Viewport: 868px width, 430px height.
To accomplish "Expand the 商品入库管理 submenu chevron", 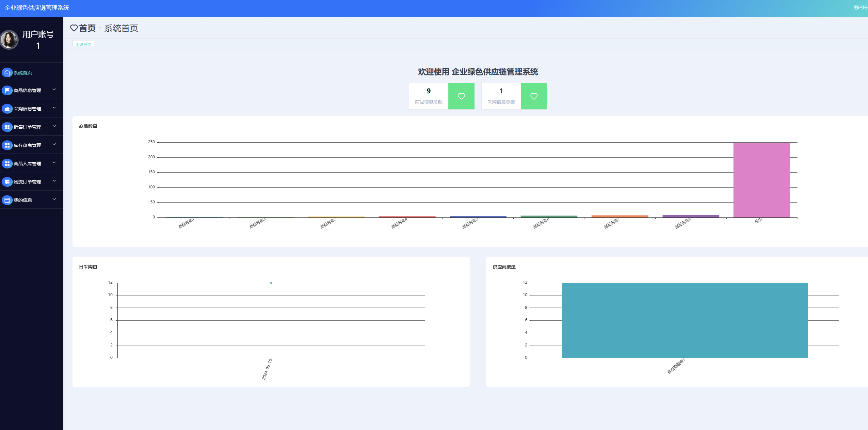I will click(54, 163).
